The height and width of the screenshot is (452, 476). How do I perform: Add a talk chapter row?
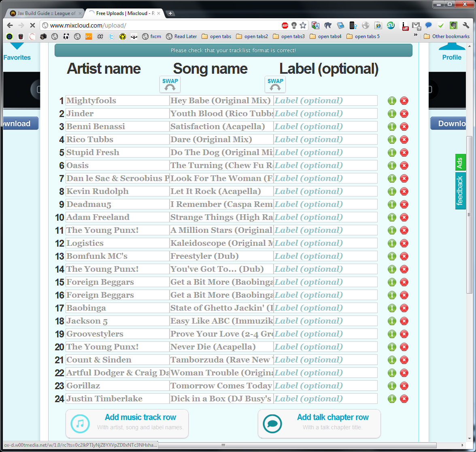319,424
